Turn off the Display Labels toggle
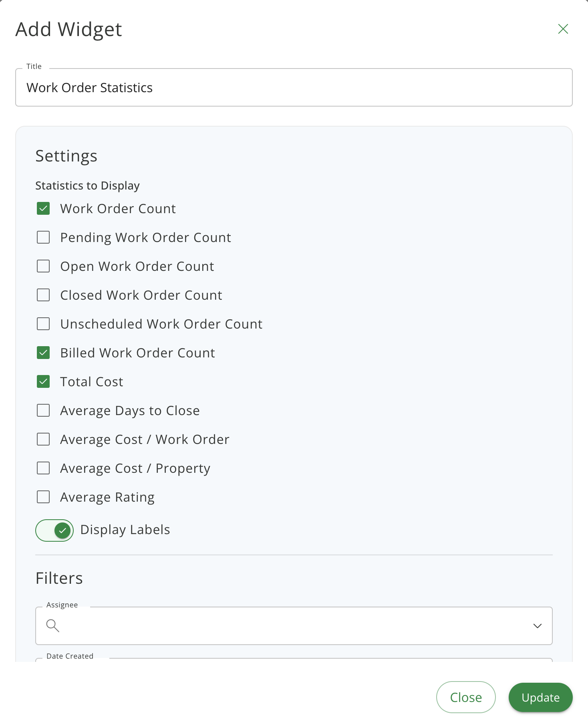 click(54, 530)
